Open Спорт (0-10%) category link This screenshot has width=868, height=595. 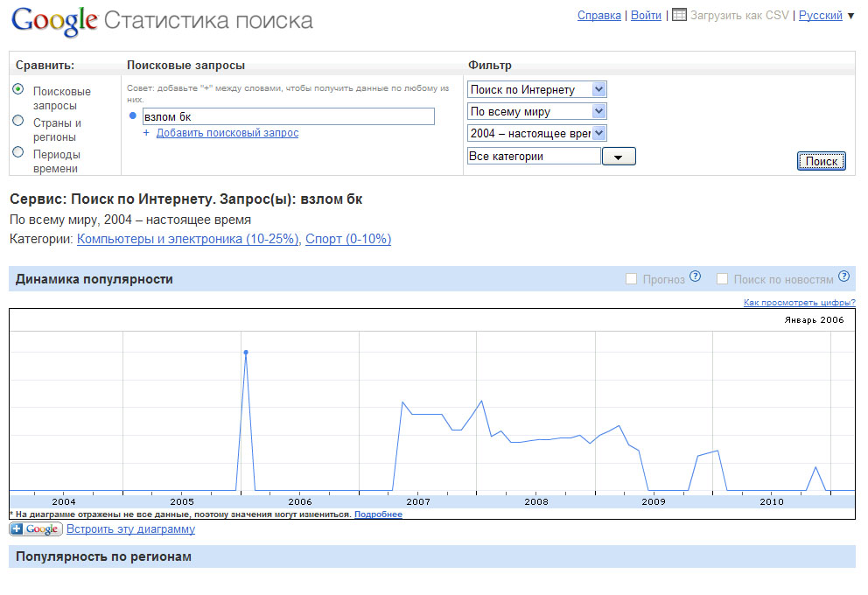[348, 239]
